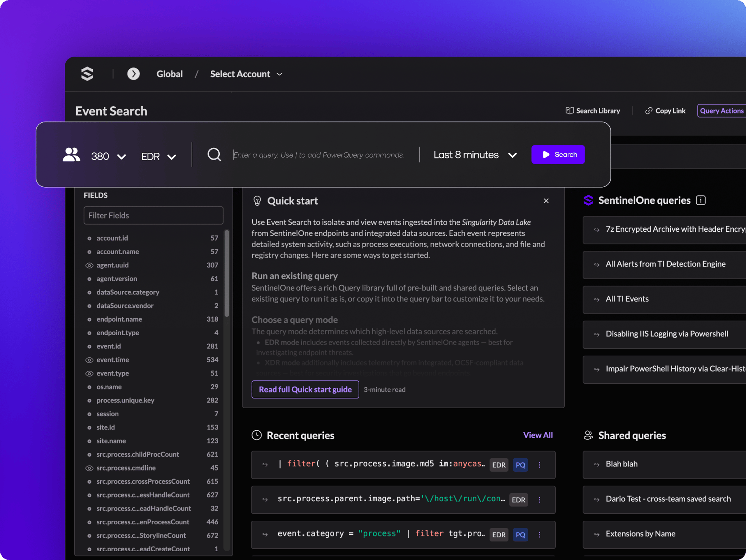Click arrow icon on event.category recent query

tap(265, 535)
